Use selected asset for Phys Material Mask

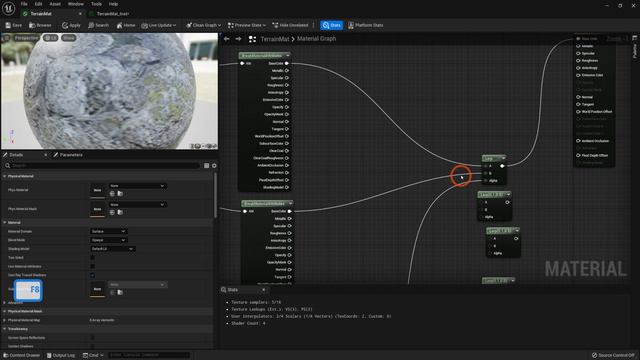pos(112,212)
